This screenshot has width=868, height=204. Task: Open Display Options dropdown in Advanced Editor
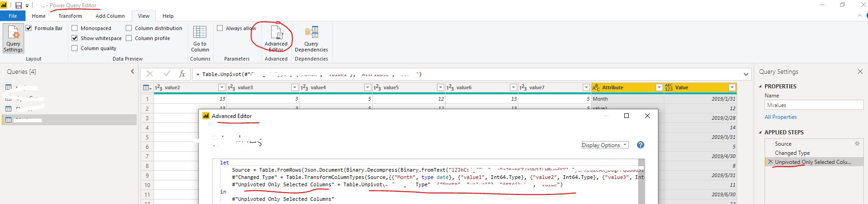click(605, 145)
